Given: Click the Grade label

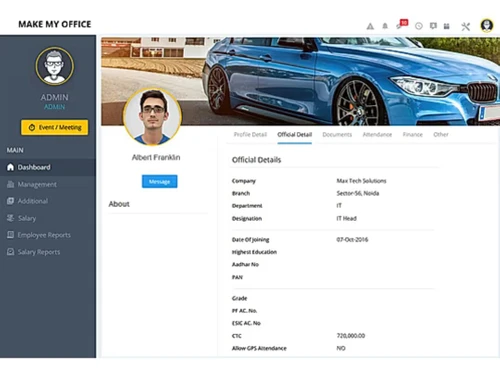Looking at the screenshot, I should coord(239,298).
